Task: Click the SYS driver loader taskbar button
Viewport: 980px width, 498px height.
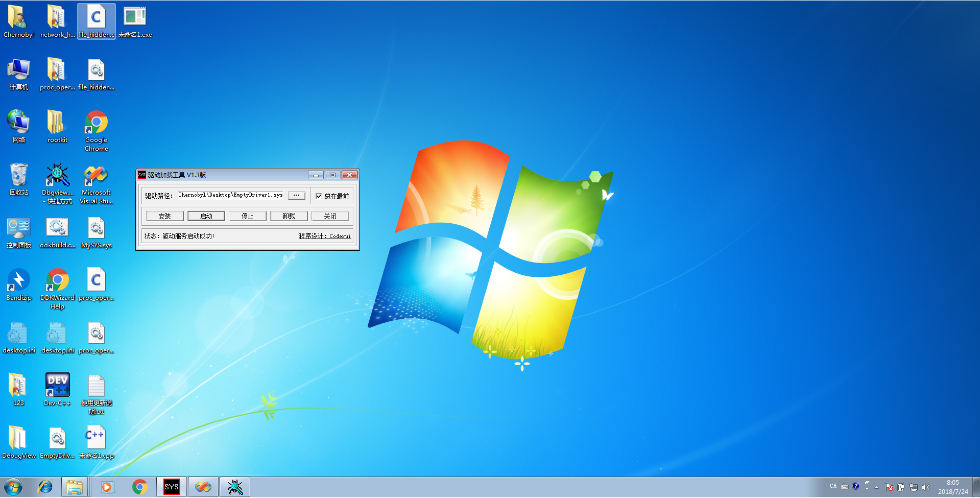Action: coord(171,487)
